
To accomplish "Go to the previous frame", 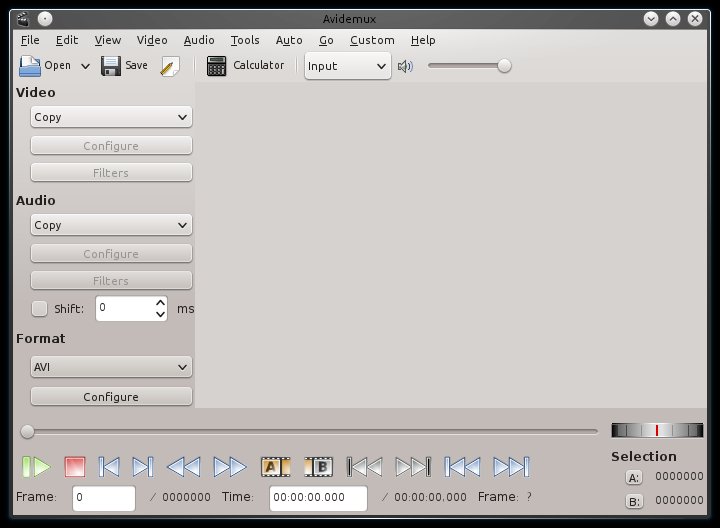I will (109, 467).
